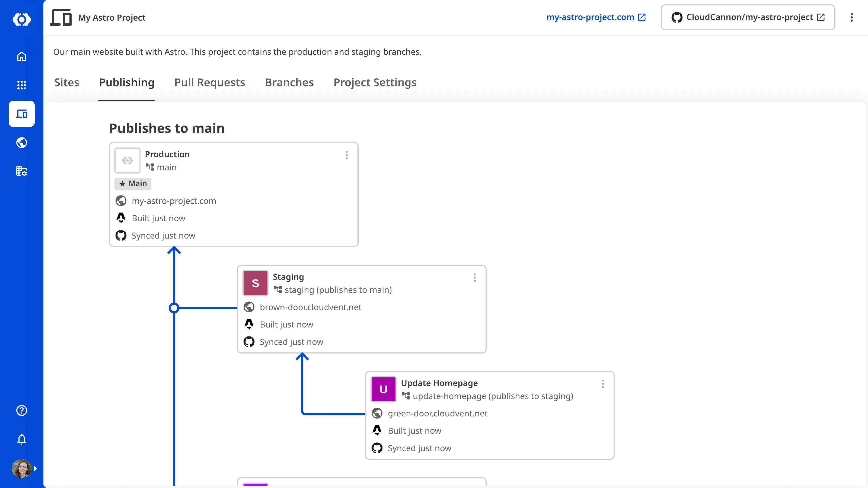This screenshot has height=488, width=868.
Task: Click the globe icon in Production card
Action: [x=121, y=201]
